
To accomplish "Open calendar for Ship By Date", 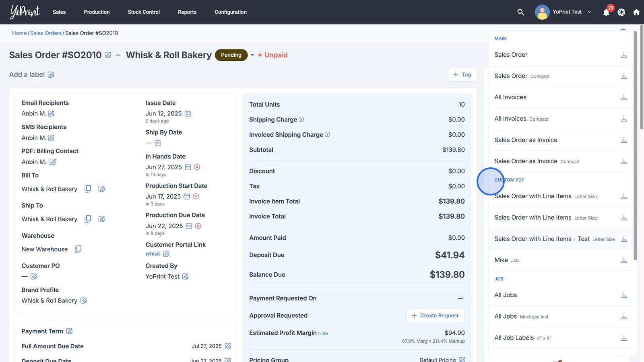I will [158, 143].
